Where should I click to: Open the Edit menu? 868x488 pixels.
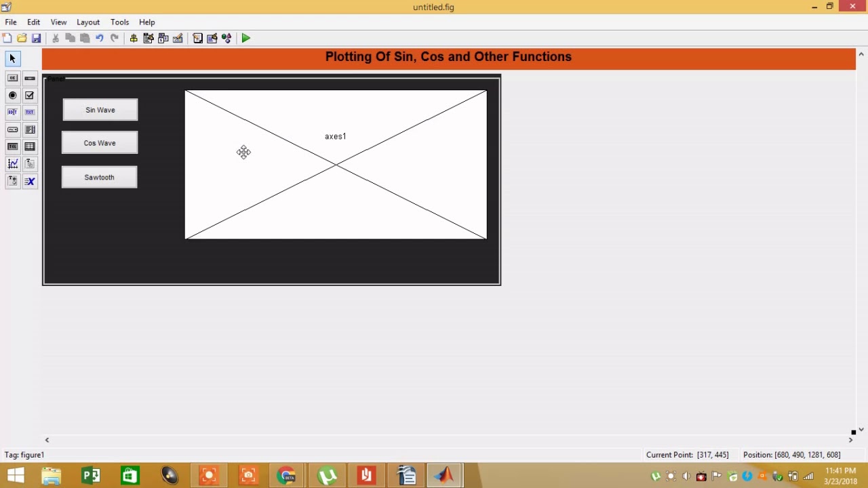click(x=33, y=22)
